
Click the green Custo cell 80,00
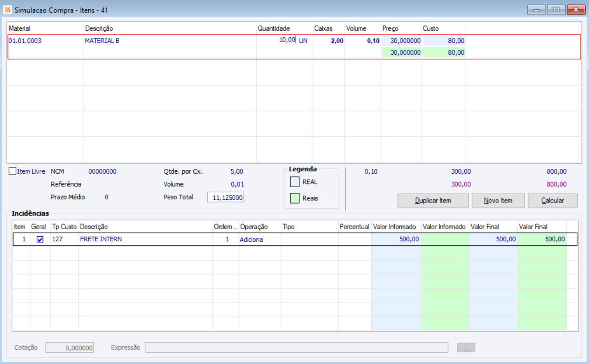444,53
